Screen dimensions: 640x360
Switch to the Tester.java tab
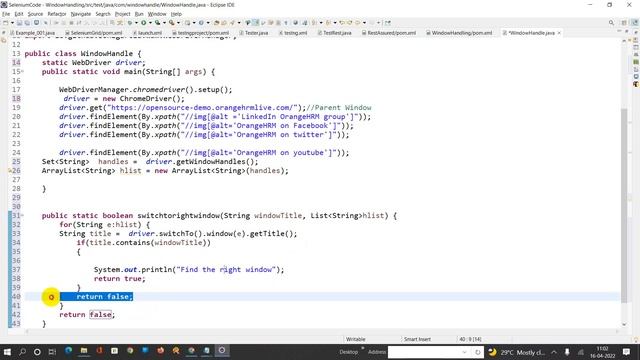253,33
